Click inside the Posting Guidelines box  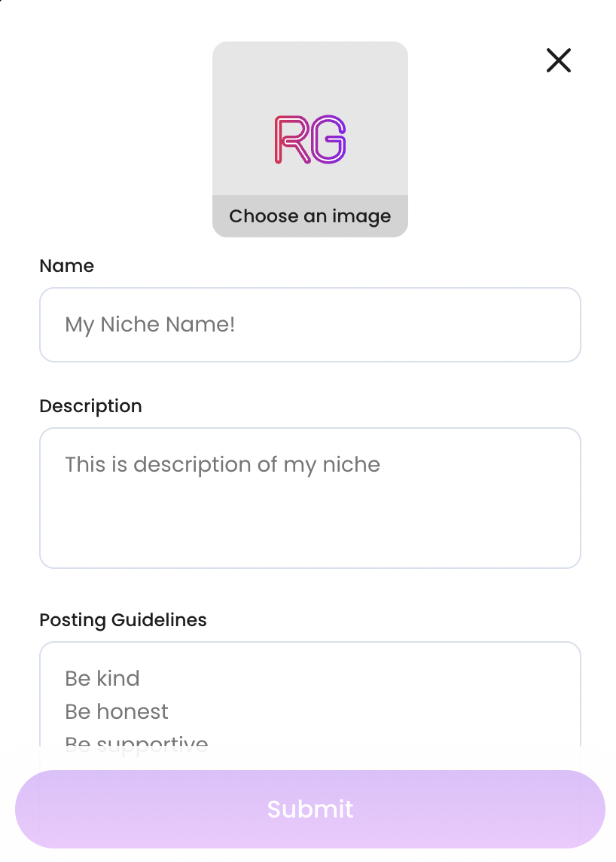tap(310, 701)
